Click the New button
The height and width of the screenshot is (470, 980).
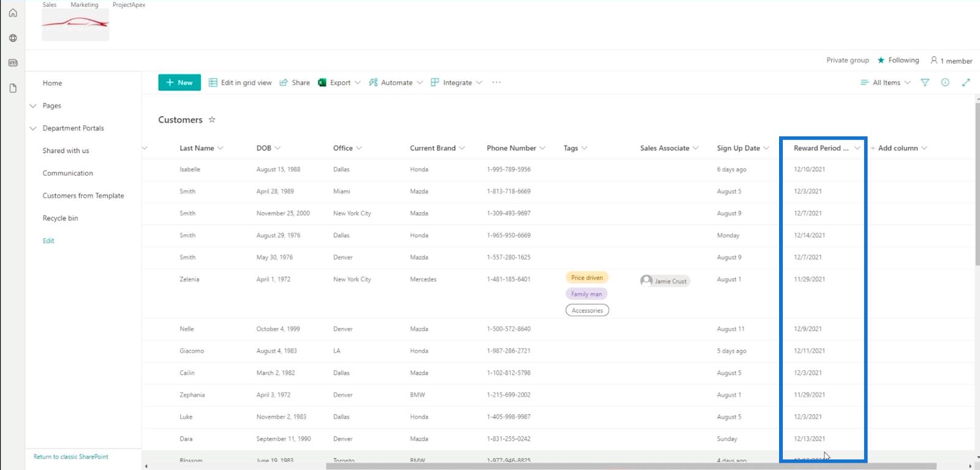coord(179,83)
